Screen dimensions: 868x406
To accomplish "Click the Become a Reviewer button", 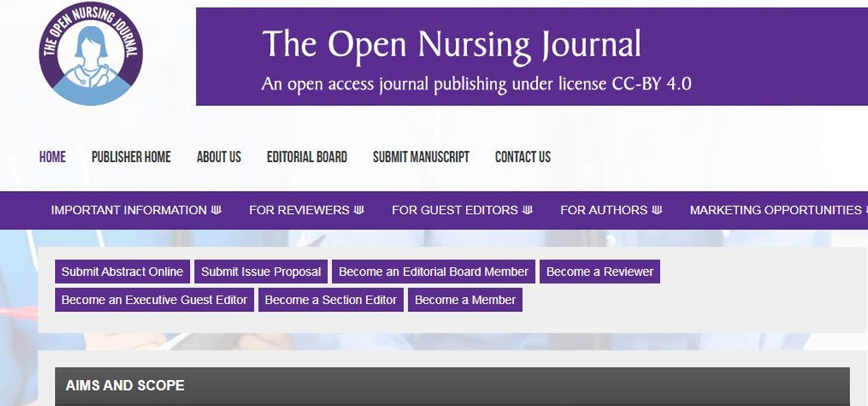I will (599, 272).
